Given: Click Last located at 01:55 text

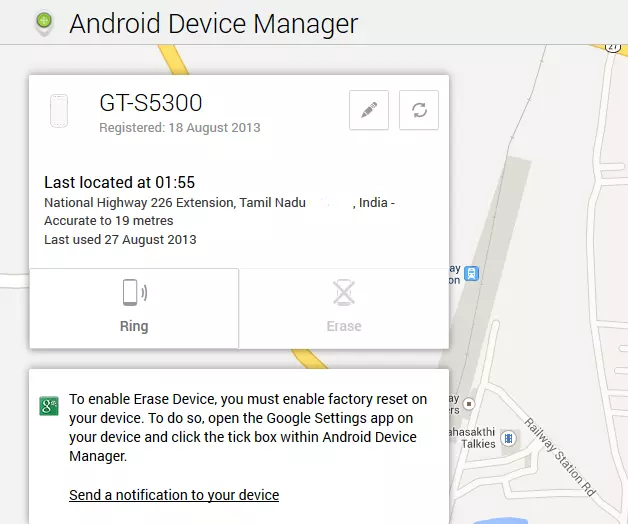Looking at the screenshot, I should click(119, 182).
